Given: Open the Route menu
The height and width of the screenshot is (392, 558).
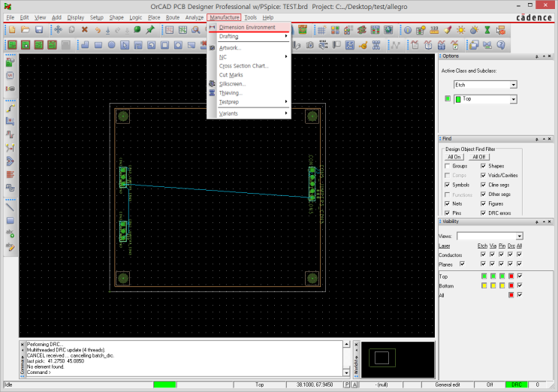Looking at the screenshot, I should point(173,17).
